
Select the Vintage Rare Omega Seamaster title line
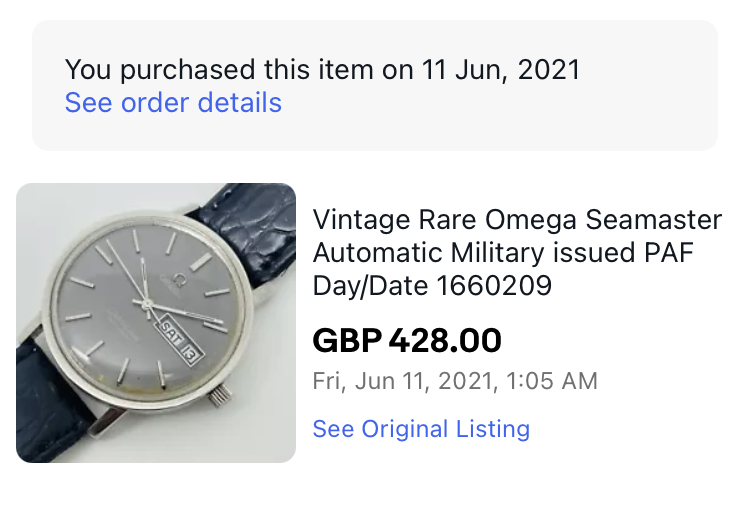click(x=517, y=220)
